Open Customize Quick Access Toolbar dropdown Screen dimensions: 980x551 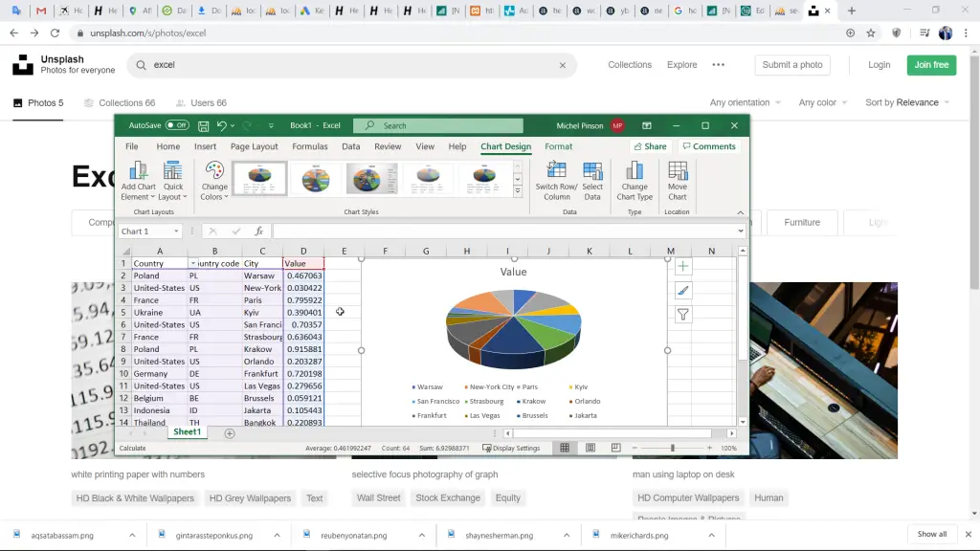[271, 125]
